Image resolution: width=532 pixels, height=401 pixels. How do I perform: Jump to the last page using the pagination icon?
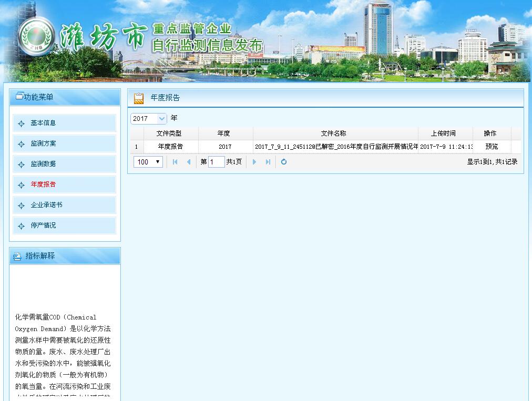pyautogui.click(x=268, y=162)
